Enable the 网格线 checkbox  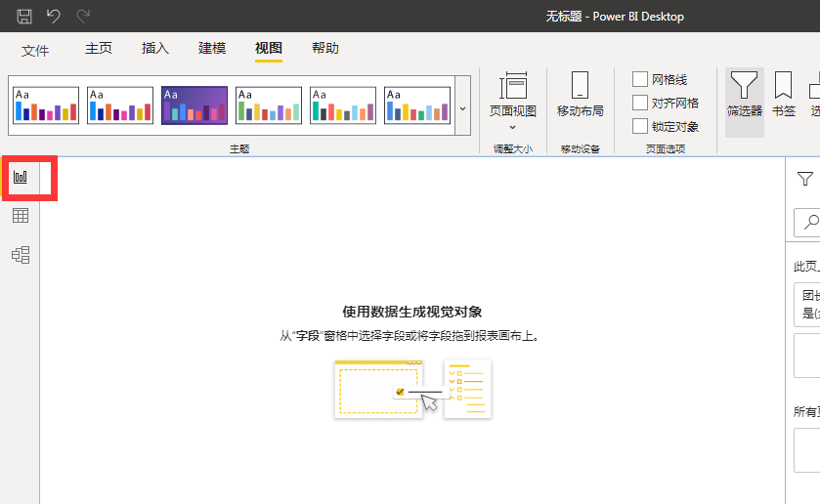click(640, 79)
